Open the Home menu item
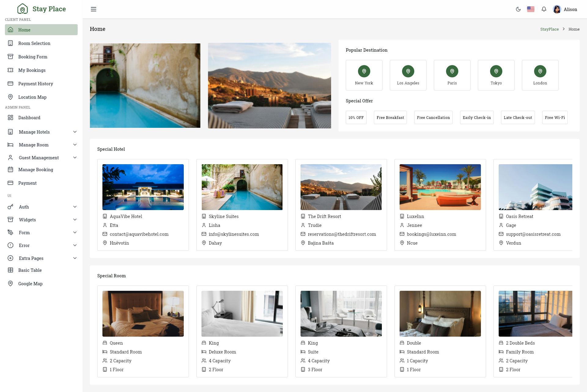This screenshot has height=392, width=587. pyautogui.click(x=41, y=30)
